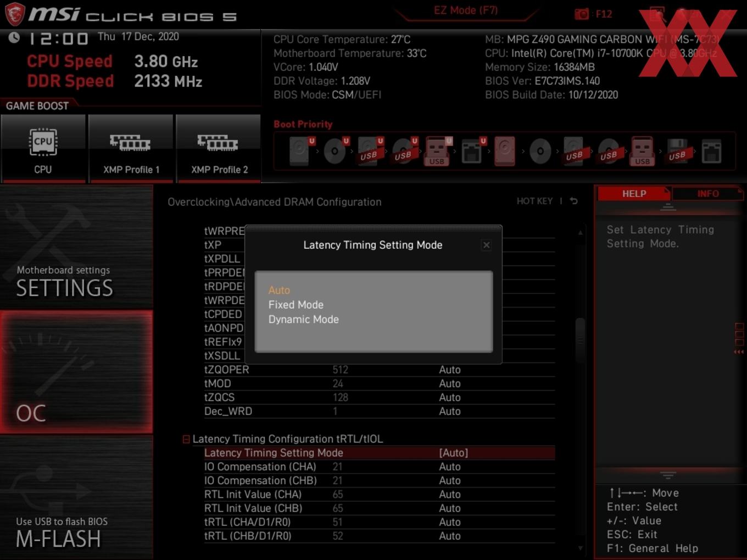Screen dimensions: 747x560
Task: Click the RAM icon for XMP Profile 1
Action: click(130, 143)
